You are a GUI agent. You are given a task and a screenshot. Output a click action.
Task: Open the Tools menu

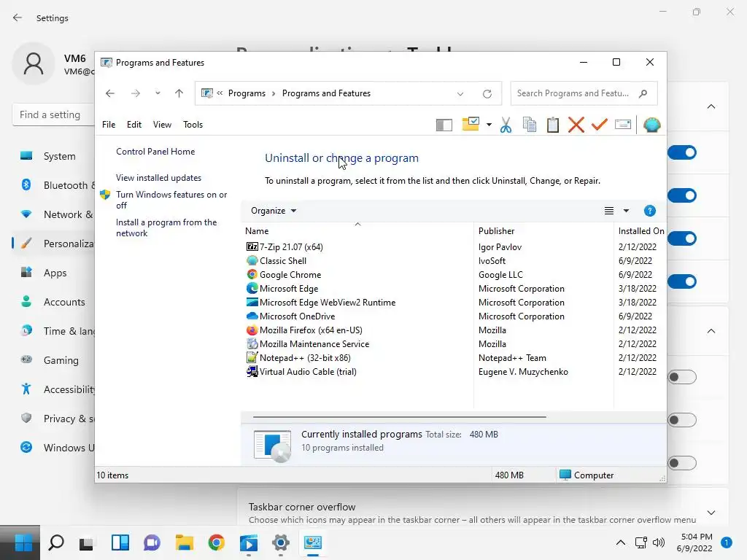click(x=193, y=124)
